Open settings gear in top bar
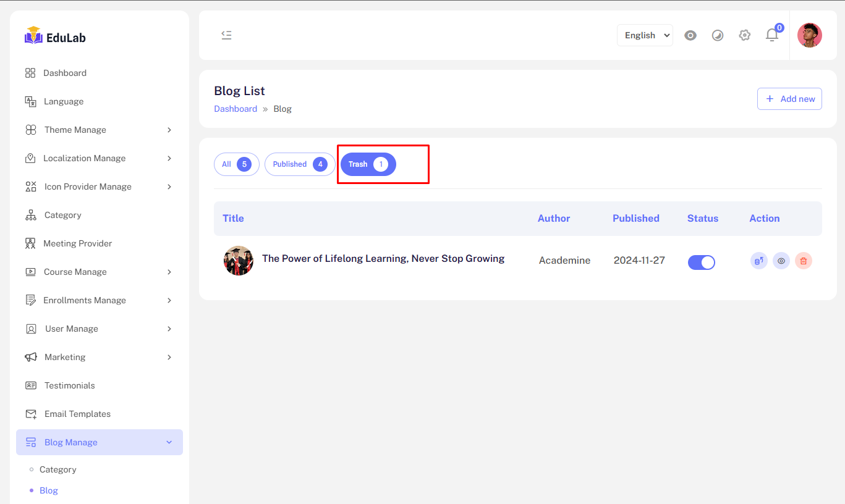Screen dimensions: 845x504 click(x=744, y=35)
